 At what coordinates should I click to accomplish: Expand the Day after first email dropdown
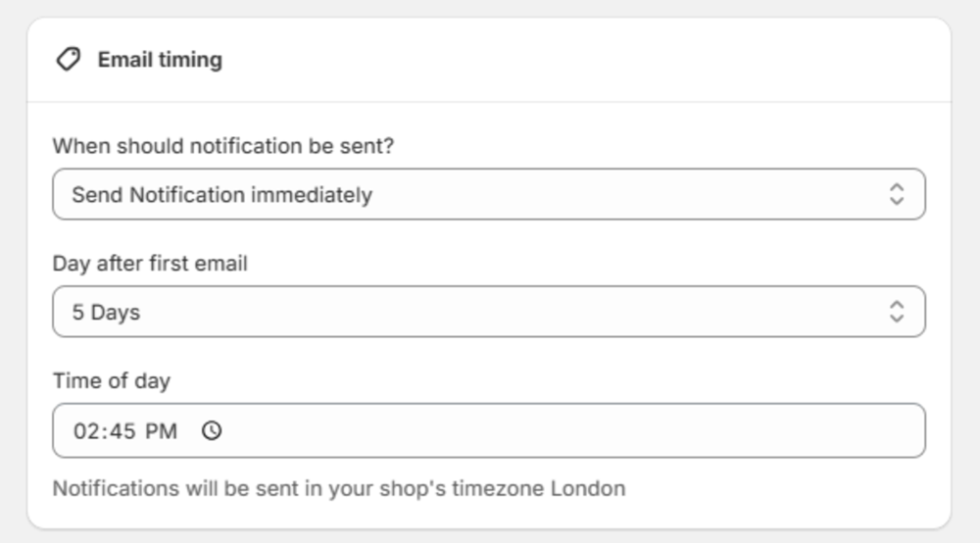click(x=488, y=312)
